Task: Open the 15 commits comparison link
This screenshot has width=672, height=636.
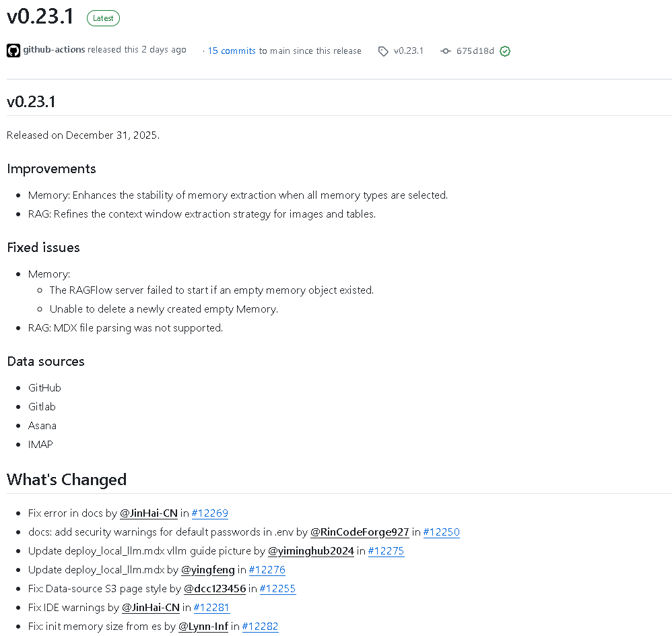Action: 232,51
